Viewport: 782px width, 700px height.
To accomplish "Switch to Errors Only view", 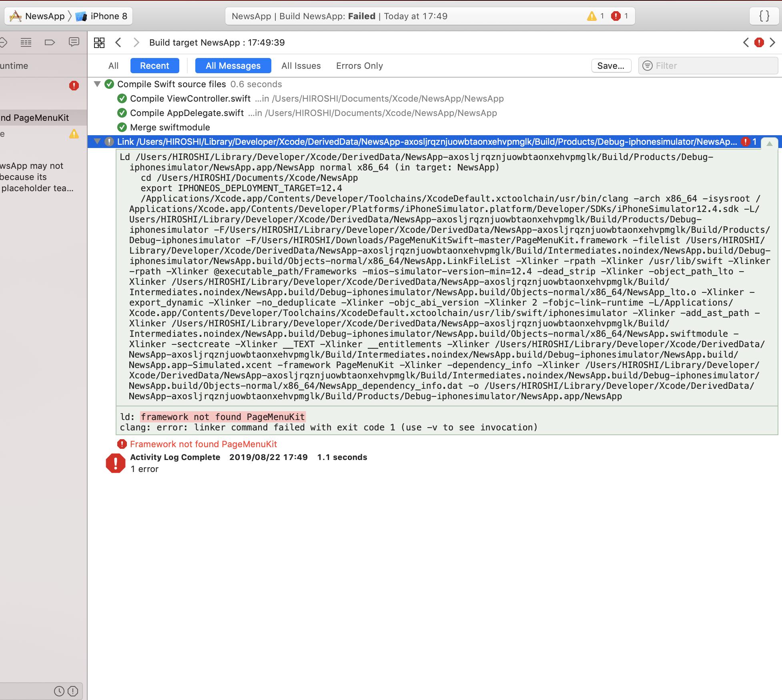I will tap(359, 66).
